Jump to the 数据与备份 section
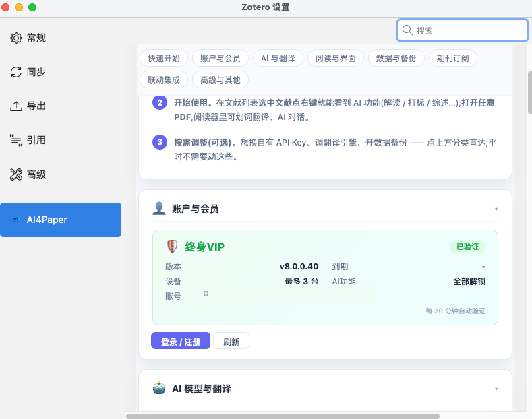 396,59
